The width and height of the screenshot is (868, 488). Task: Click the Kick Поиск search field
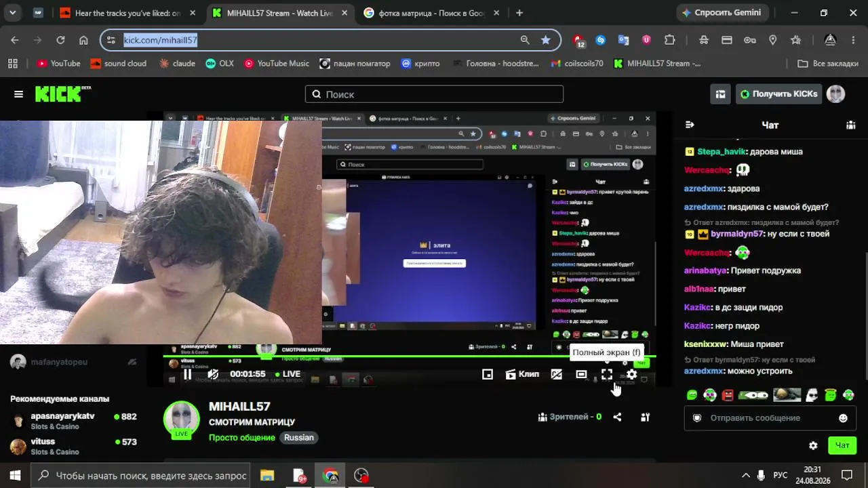pos(434,94)
